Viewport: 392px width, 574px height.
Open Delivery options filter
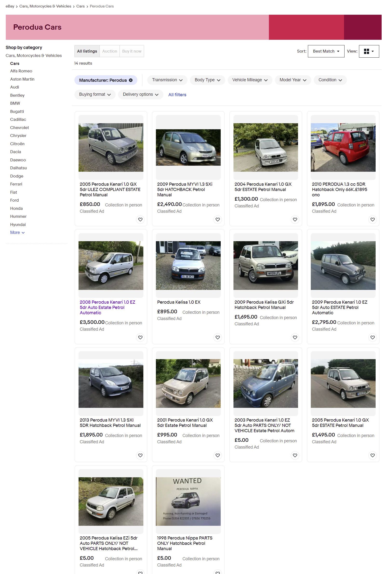pos(141,94)
